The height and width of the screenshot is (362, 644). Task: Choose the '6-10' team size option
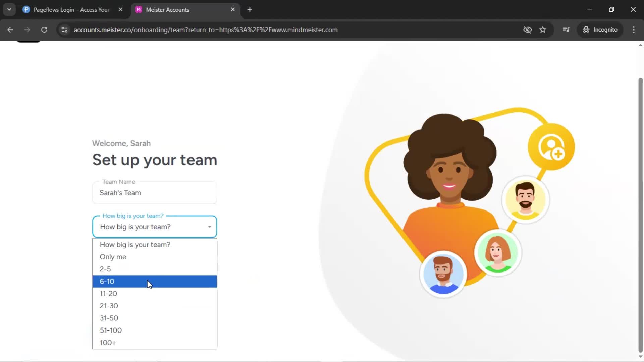click(155, 281)
